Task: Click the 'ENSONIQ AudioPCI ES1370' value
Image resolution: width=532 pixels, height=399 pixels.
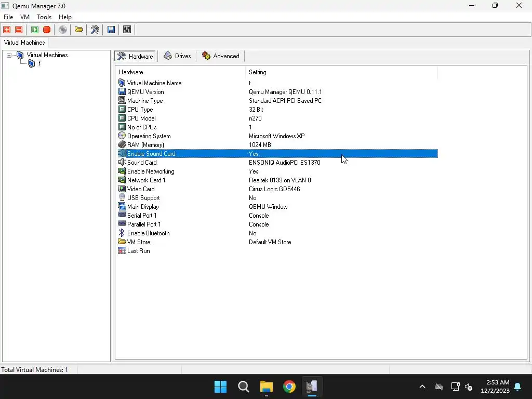Action: (284, 163)
